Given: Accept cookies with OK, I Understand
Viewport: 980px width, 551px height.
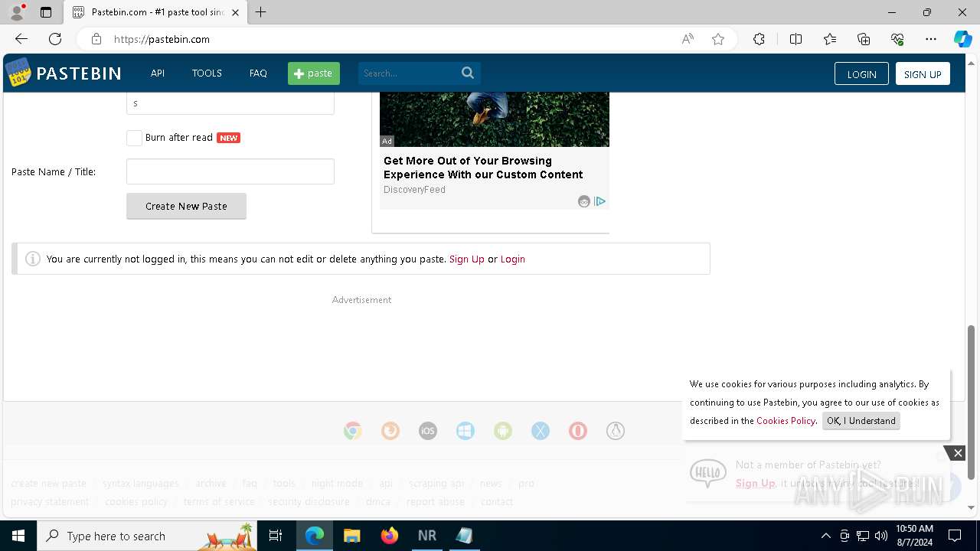Looking at the screenshot, I should point(861,421).
